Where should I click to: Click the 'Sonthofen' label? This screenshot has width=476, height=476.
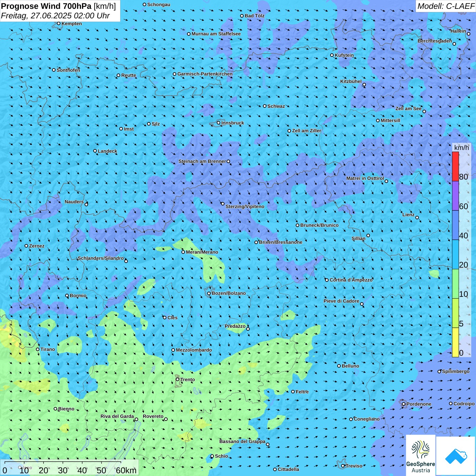point(68,70)
